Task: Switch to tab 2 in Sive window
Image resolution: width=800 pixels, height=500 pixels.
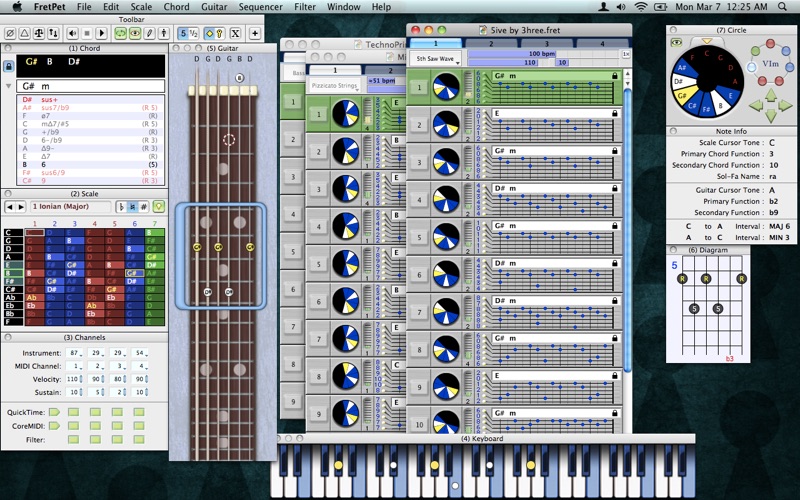Action: click(x=491, y=44)
